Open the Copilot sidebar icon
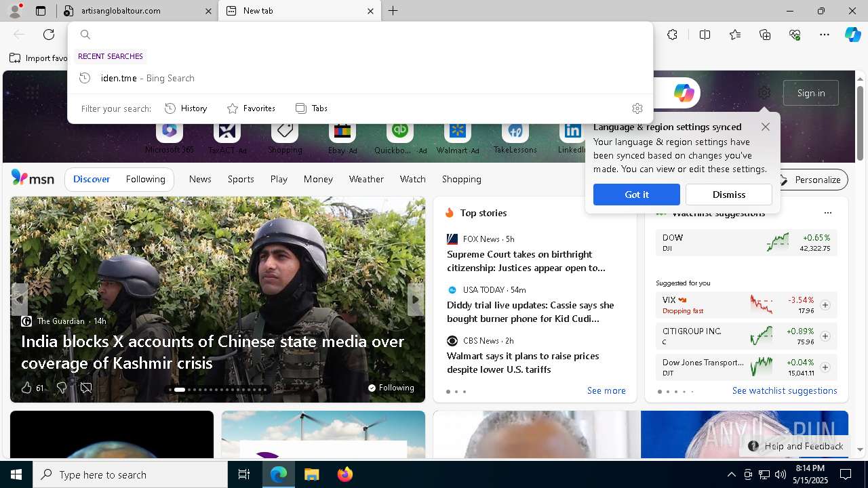 point(852,35)
